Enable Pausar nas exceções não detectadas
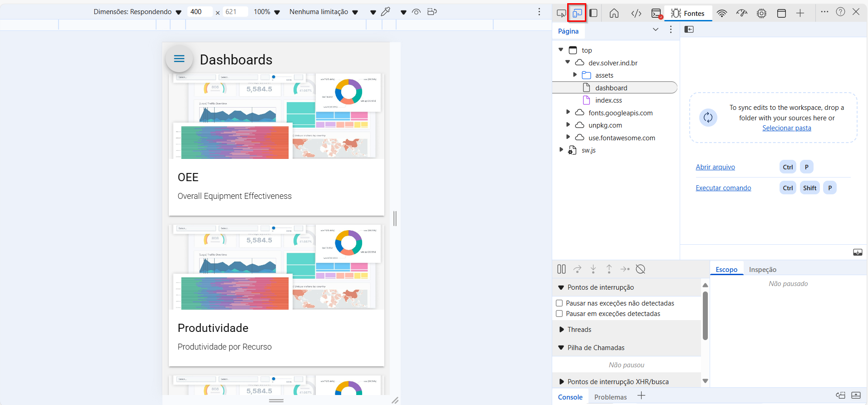868x405 pixels. click(559, 303)
